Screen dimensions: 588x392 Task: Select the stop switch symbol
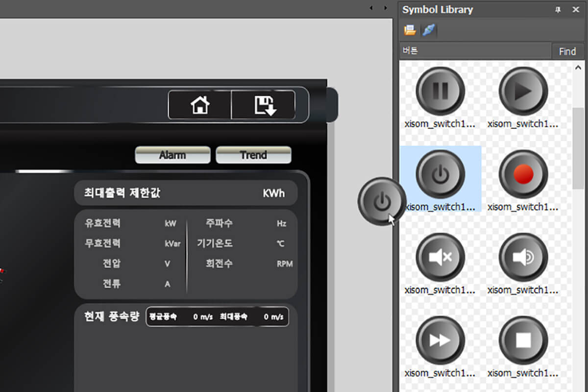tap(523, 340)
